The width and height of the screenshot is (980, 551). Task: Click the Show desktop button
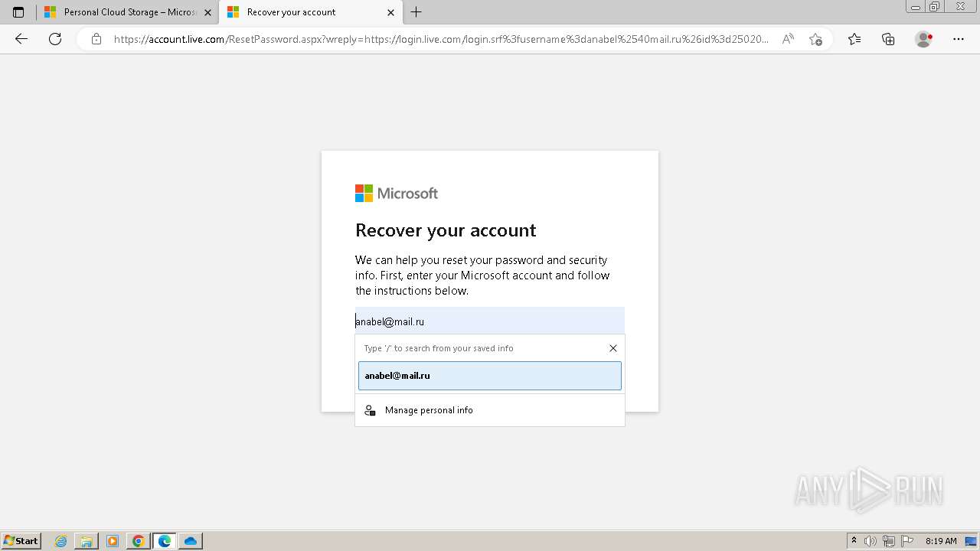[971, 541]
